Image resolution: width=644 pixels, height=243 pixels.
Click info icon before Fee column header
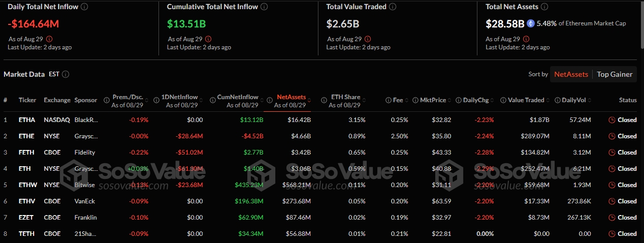click(x=388, y=100)
